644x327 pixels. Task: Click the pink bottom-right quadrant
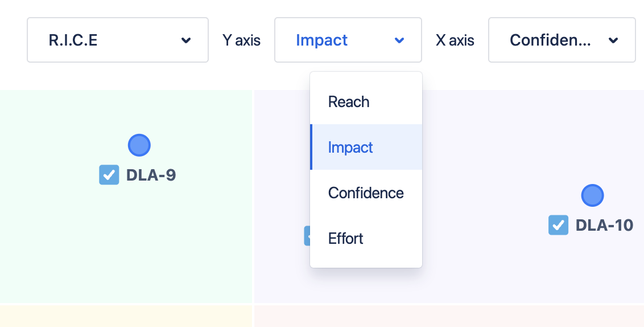pyautogui.click(x=449, y=317)
